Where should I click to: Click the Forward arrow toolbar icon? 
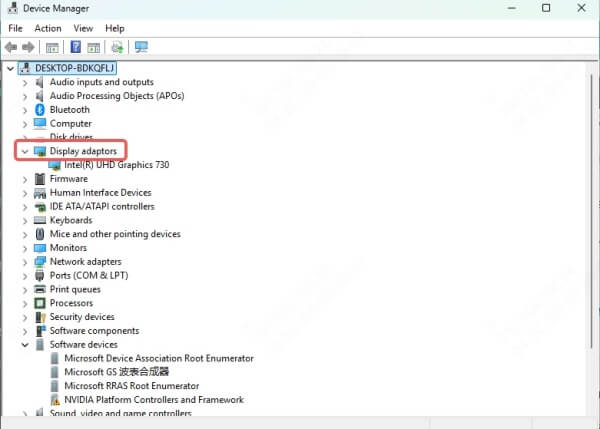point(28,47)
